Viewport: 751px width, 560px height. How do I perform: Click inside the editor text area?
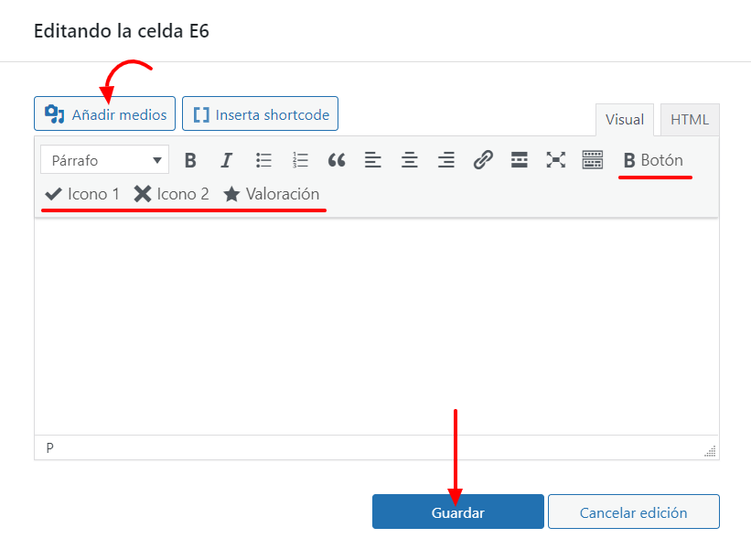[x=376, y=325]
